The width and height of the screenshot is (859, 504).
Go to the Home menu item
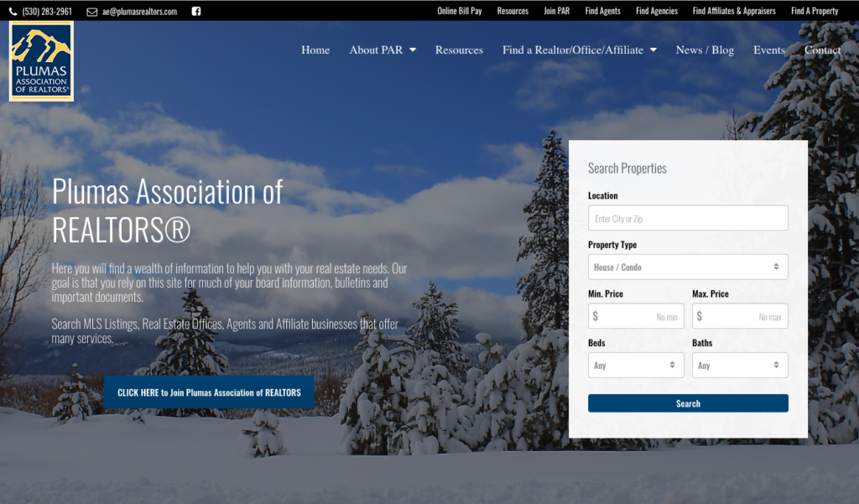pos(315,50)
